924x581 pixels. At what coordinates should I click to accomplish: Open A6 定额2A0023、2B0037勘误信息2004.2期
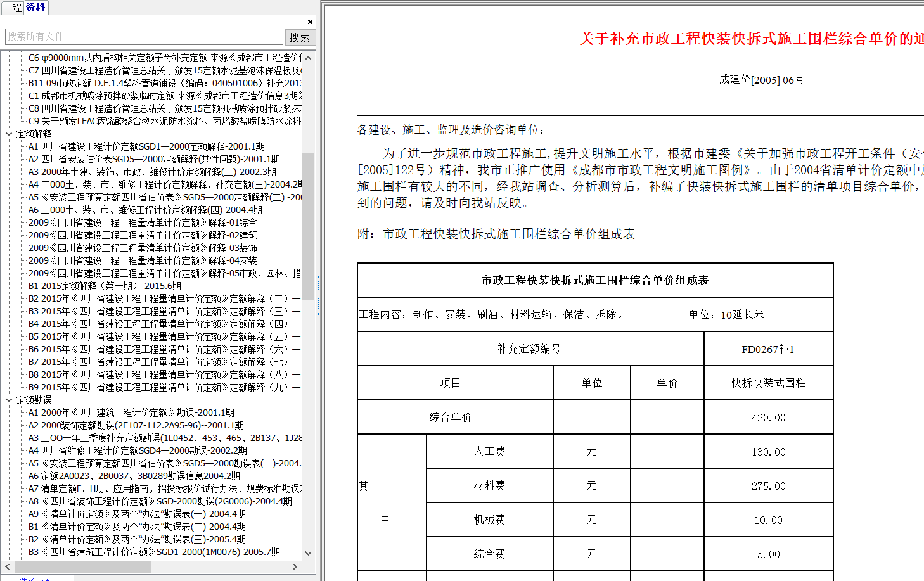[x=134, y=476]
